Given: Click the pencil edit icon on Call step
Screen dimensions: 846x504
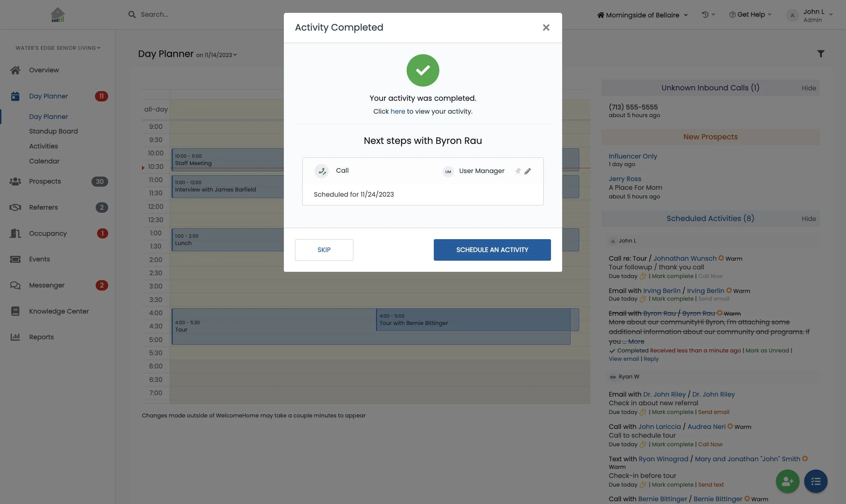Looking at the screenshot, I should pyautogui.click(x=528, y=171).
